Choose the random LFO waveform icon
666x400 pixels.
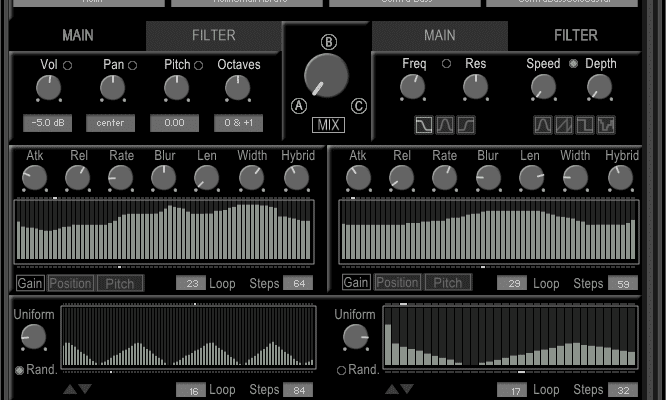tap(606, 125)
